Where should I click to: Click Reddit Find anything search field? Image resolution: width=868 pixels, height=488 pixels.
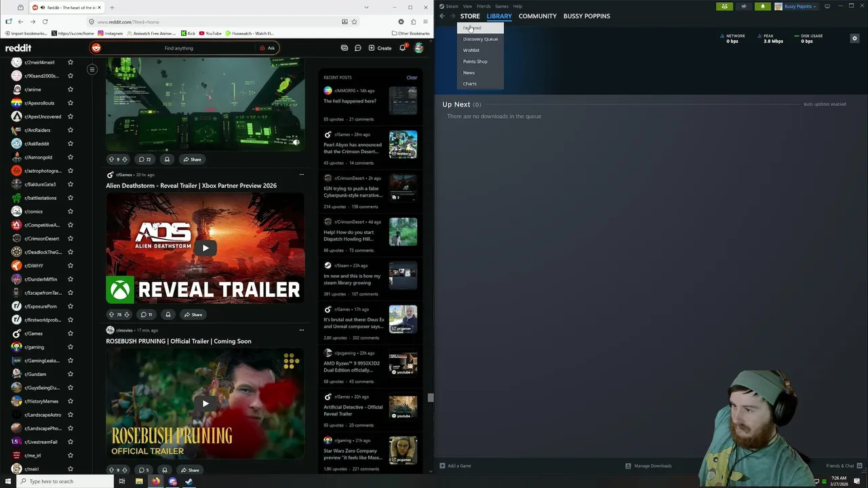coord(178,48)
